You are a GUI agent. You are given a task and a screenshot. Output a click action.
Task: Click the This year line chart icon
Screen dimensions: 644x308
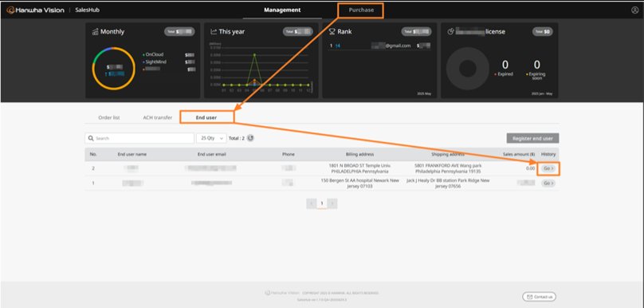(214, 32)
